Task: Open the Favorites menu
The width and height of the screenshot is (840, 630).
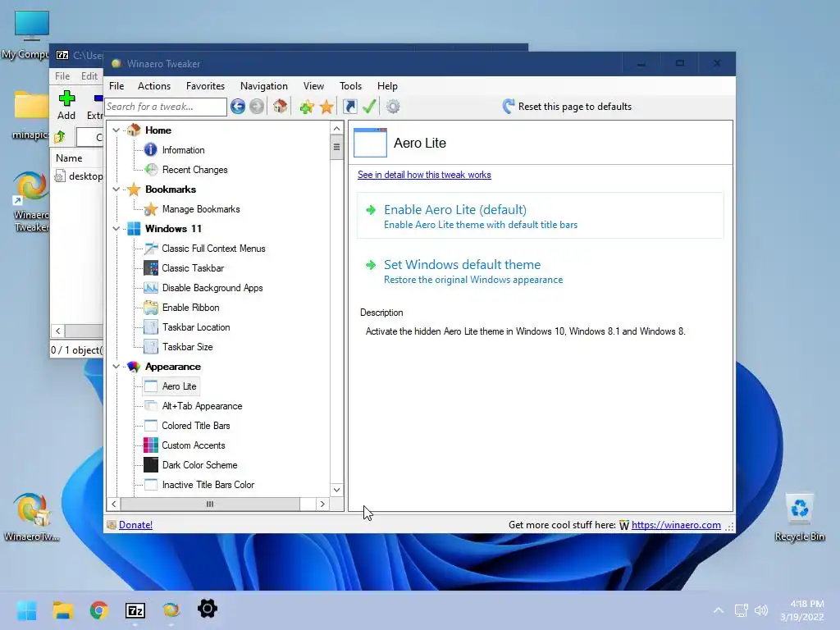Action: 205,85
